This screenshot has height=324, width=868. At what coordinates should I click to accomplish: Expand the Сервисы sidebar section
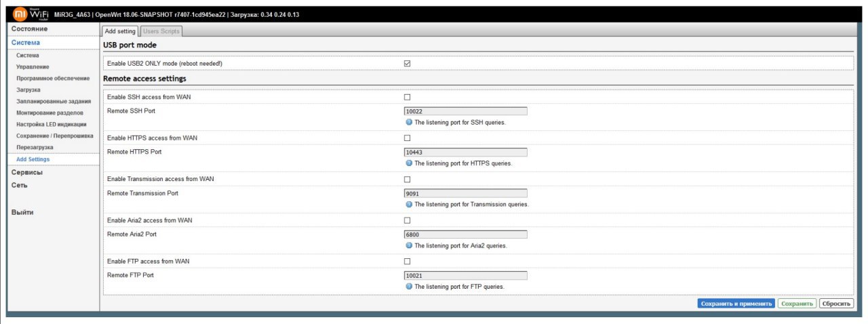(x=27, y=172)
